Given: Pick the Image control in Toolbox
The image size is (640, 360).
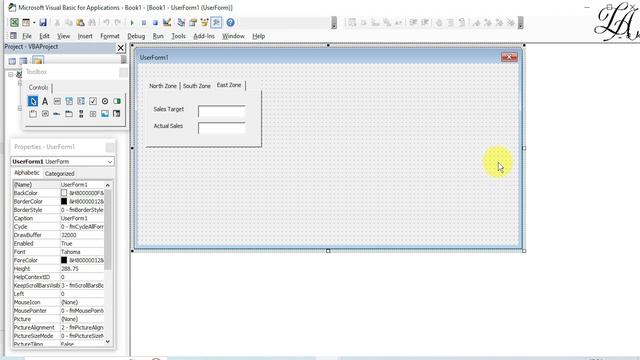Looking at the screenshot, I should click(105, 114).
